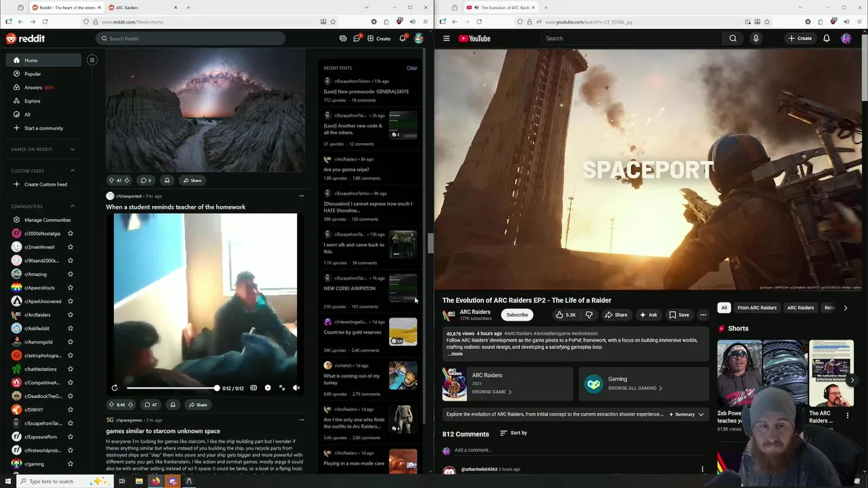The width and height of the screenshot is (868, 488).
Task: Open YouTube notifications bell
Action: pyautogui.click(x=827, y=39)
